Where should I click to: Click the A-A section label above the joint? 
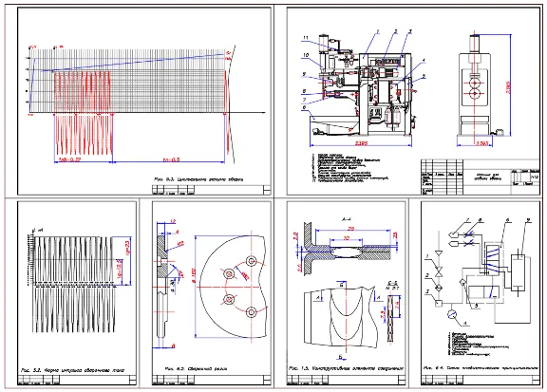click(347, 219)
